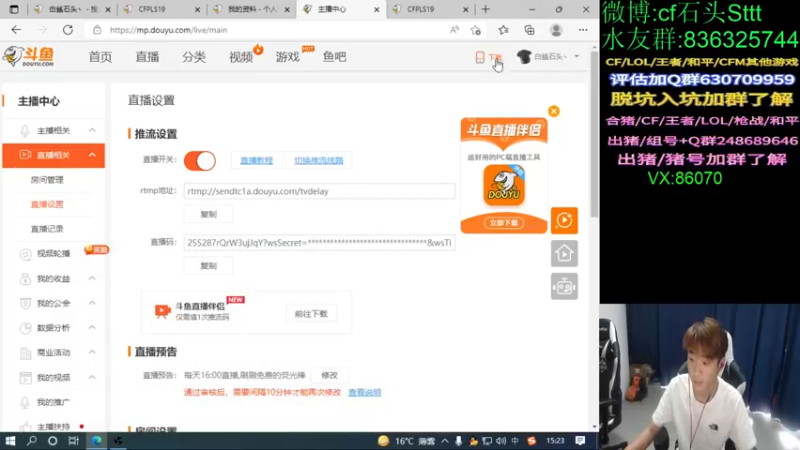Click the Douyu app icon in promo card
The width and height of the screenshot is (800, 450).
tap(504, 185)
